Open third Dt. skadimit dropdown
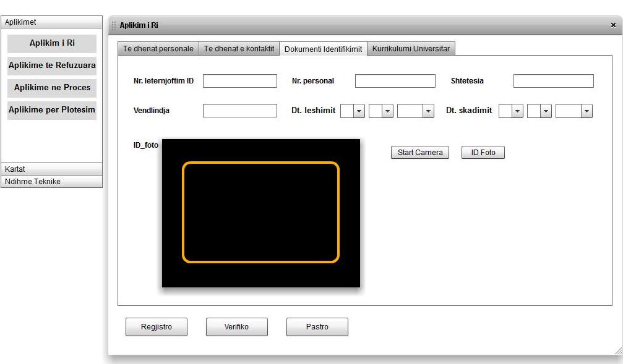 coord(586,111)
